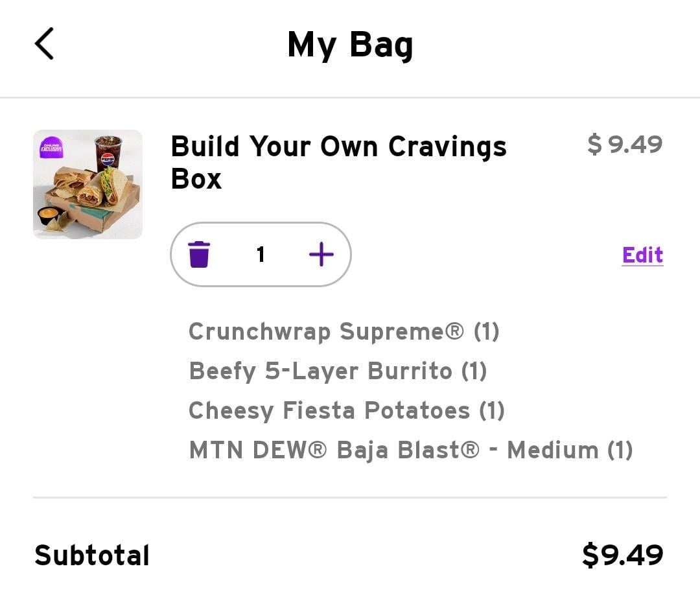Delete the Cravings Box with trash icon
The width and height of the screenshot is (700, 597).
point(199,254)
